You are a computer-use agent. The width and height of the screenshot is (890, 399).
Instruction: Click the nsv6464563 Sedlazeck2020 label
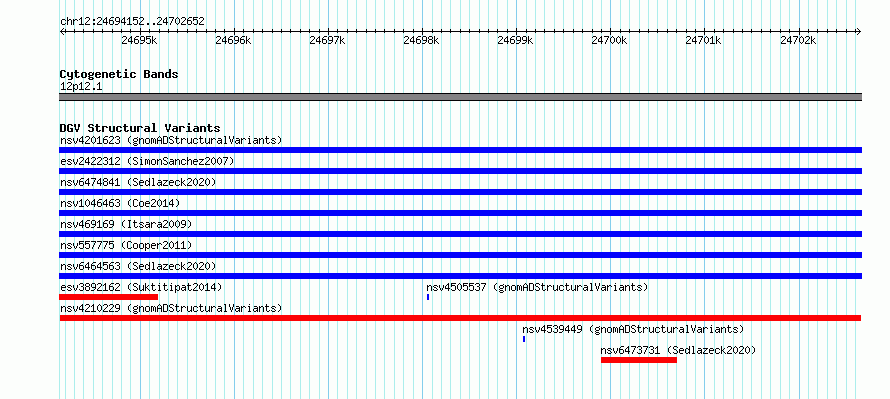[138, 266]
